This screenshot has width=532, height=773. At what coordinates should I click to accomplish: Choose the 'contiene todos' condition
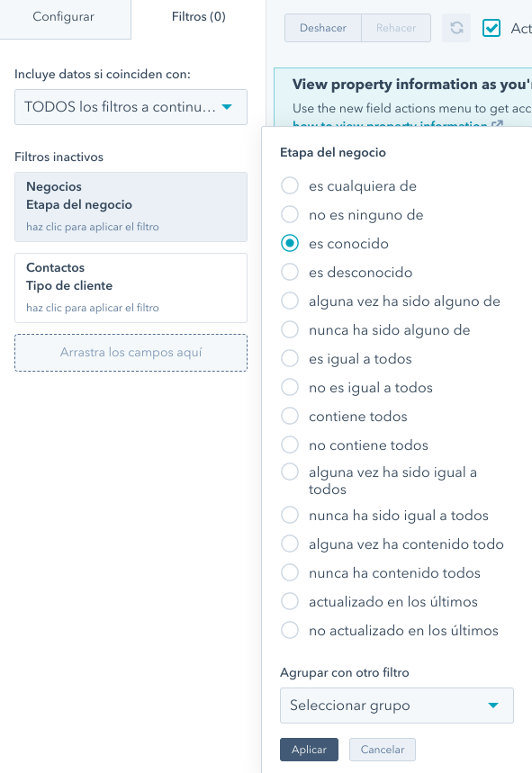[290, 416]
